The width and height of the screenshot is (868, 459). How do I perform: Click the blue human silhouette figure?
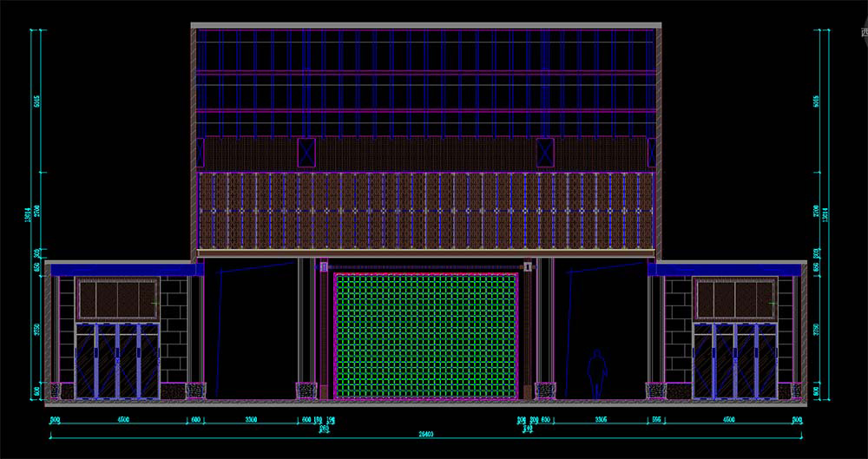(596, 375)
